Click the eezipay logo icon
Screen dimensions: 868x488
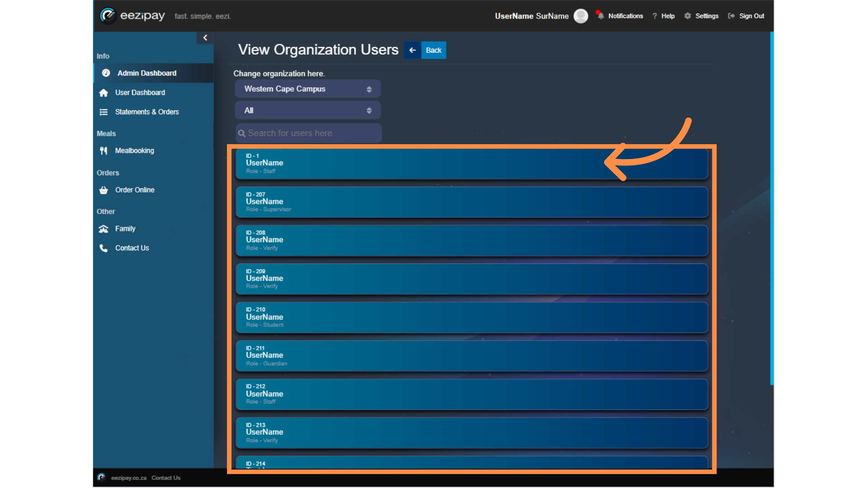(108, 16)
